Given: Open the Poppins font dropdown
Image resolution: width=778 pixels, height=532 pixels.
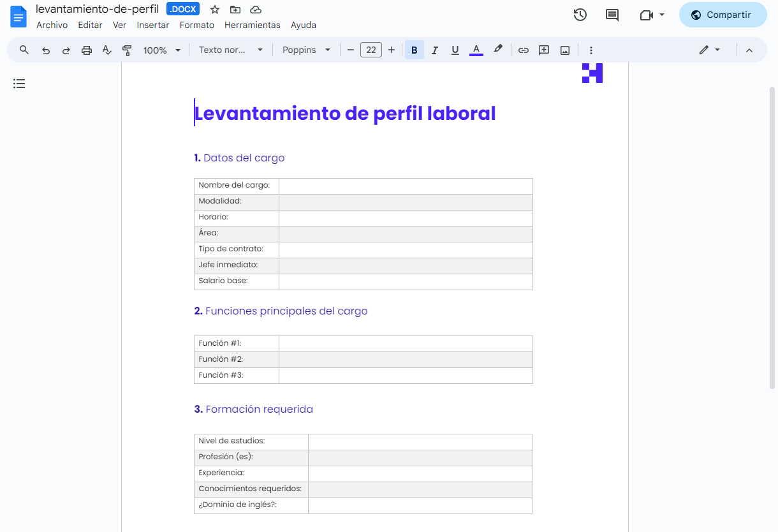Looking at the screenshot, I should (x=306, y=49).
